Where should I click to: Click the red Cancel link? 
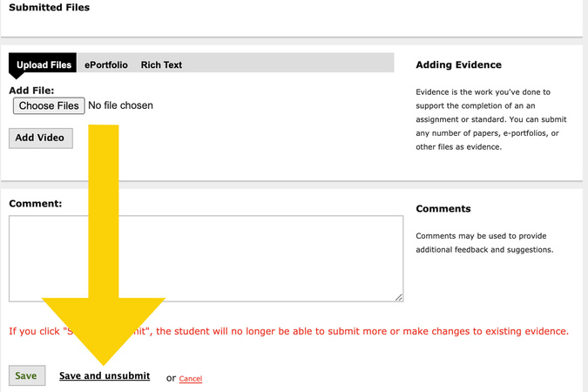[191, 378]
